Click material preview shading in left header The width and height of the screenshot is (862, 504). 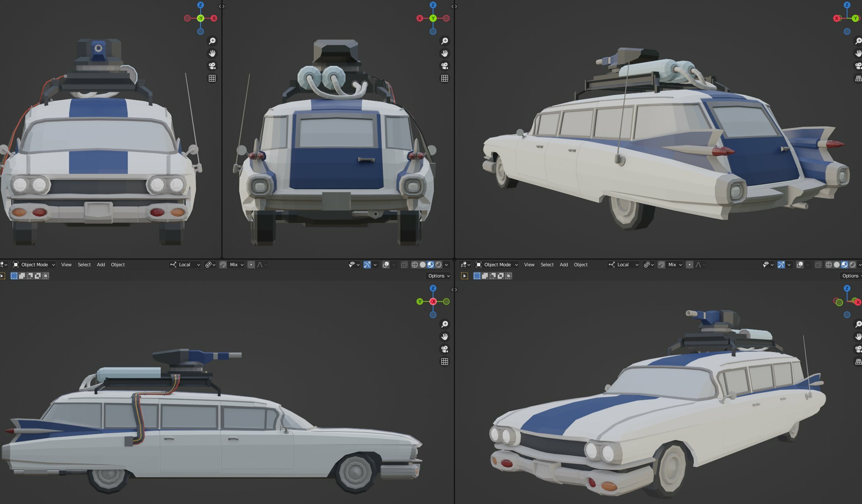click(x=431, y=265)
